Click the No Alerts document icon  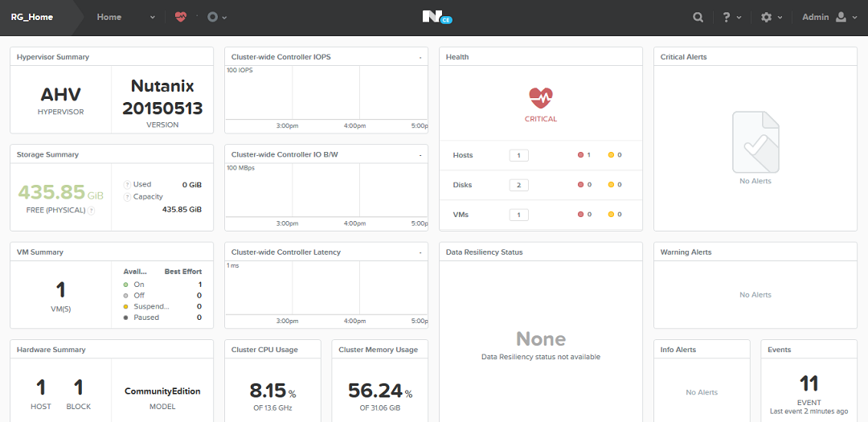pyautogui.click(x=755, y=142)
